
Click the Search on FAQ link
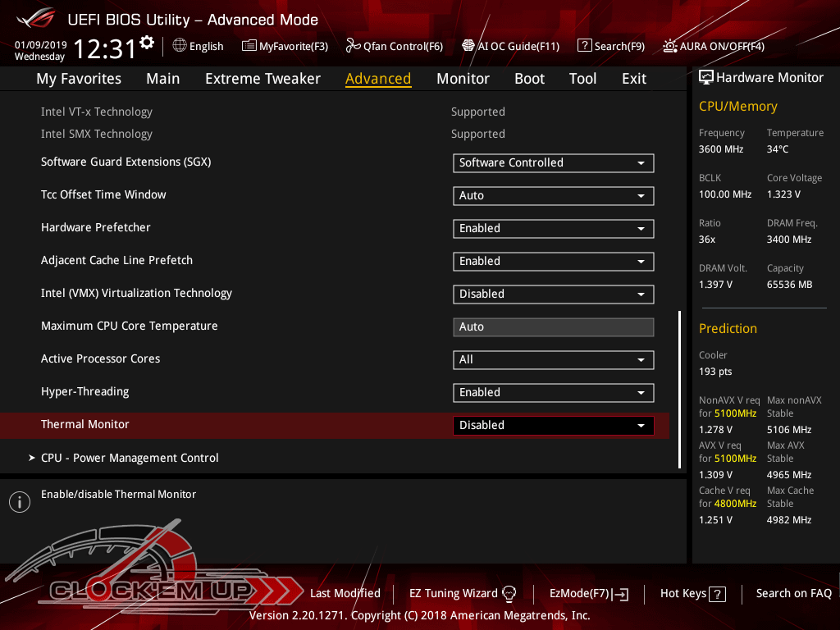click(793, 594)
